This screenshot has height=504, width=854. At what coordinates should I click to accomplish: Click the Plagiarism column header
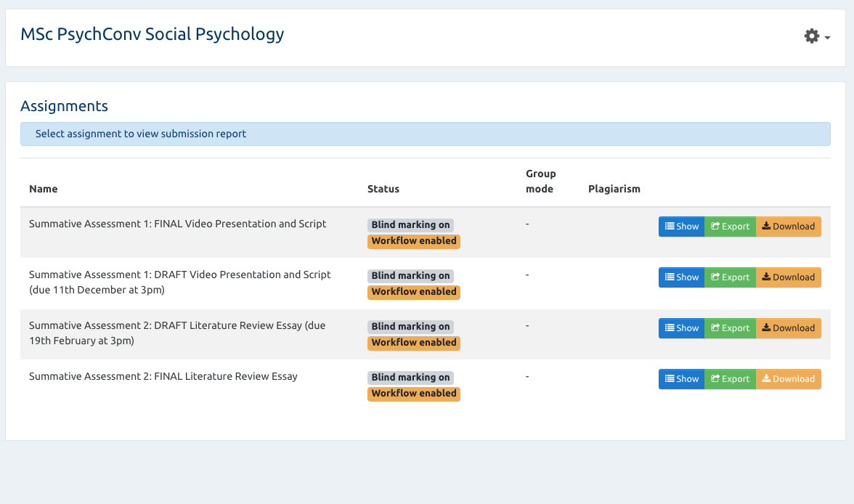click(x=614, y=189)
